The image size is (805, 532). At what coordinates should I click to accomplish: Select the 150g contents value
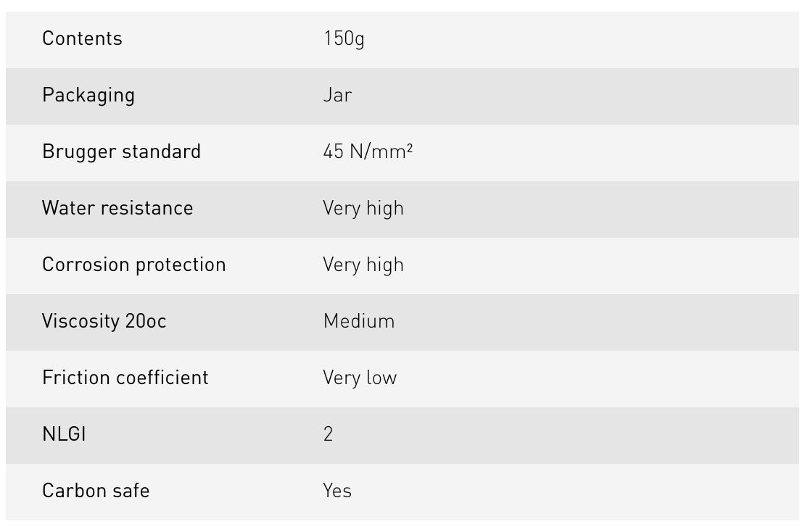tap(344, 38)
